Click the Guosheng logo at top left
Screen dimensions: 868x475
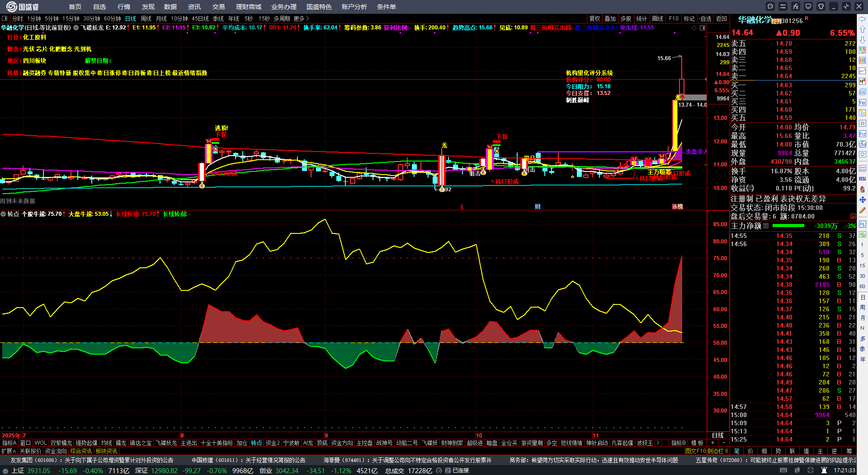[23, 7]
